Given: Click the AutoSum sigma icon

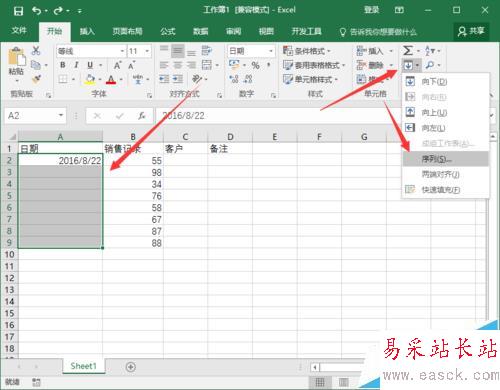Looking at the screenshot, I should (408, 51).
